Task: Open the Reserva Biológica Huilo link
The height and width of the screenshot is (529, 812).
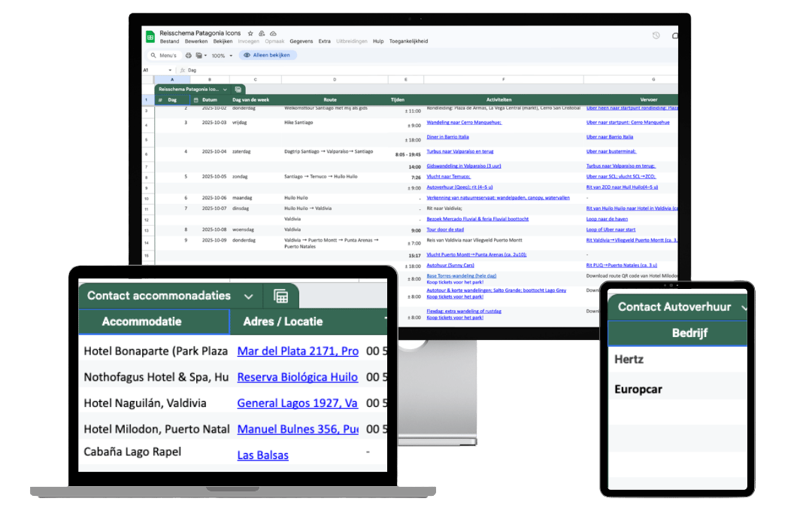Action: 297,377
